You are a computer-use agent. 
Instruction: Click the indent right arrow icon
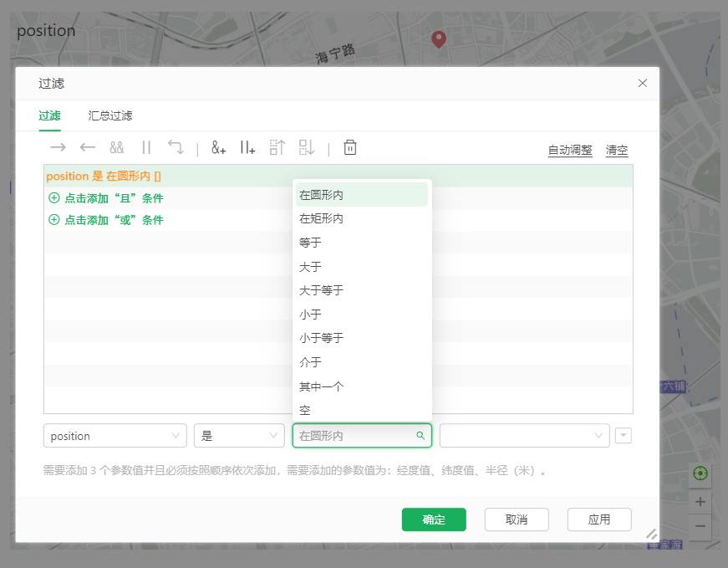pyautogui.click(x=58, y=148)
